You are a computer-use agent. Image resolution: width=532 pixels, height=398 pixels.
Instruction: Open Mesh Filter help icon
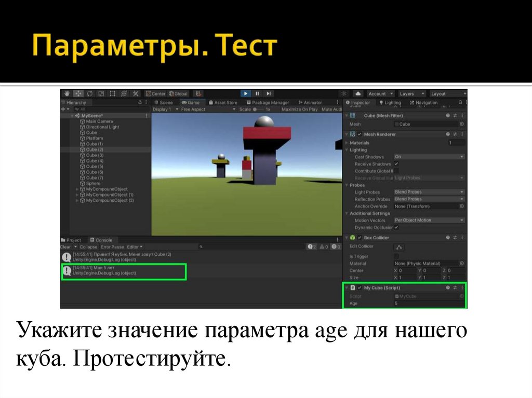point(448,115)
